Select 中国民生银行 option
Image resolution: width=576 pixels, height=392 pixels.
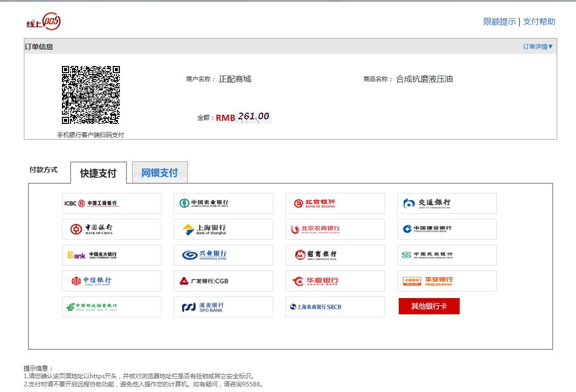coord(446,255)
